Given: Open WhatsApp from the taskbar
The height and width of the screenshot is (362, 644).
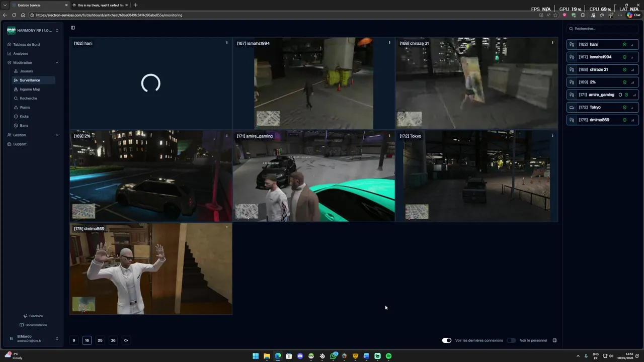Looking at the screenshot, I should [x=333, y=356].
